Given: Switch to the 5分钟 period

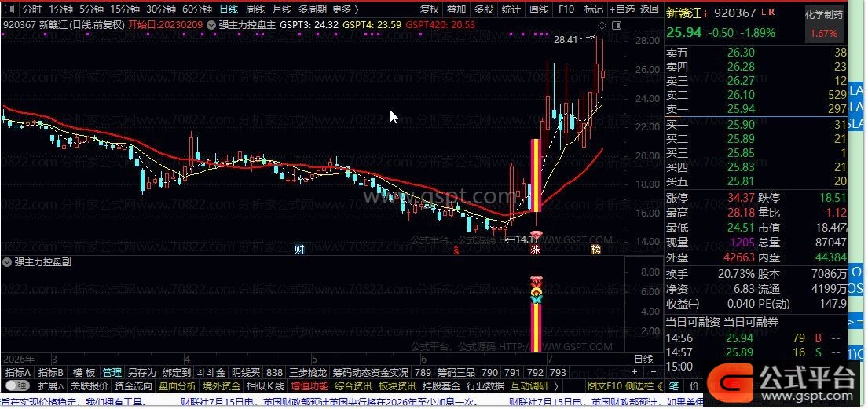Looking at the screenshot, I should pyautogui.click(x=91, y=9).
